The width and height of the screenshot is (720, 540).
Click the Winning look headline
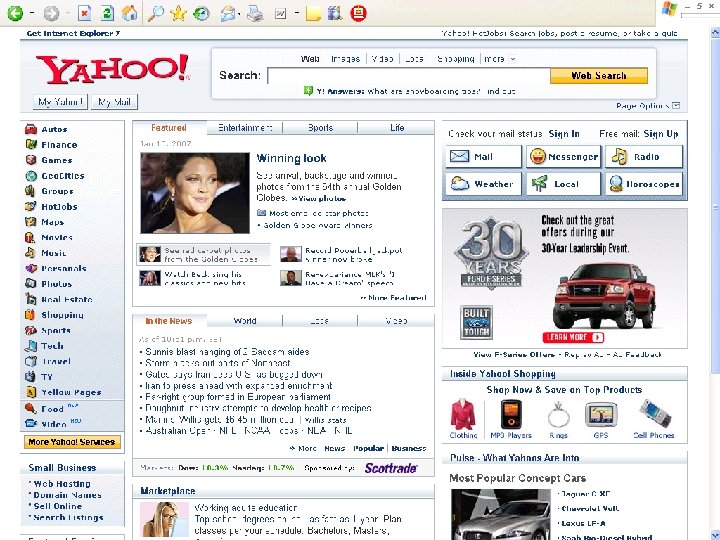click(x=291, y=158)
